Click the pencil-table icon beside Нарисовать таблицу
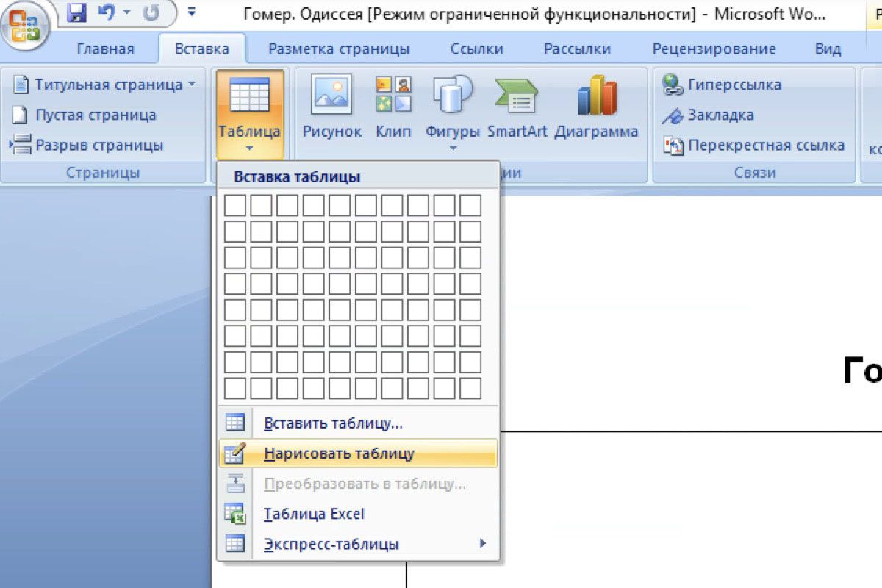Image resolution: width=882 pixels, height=588 pixels. click(234, 453)
